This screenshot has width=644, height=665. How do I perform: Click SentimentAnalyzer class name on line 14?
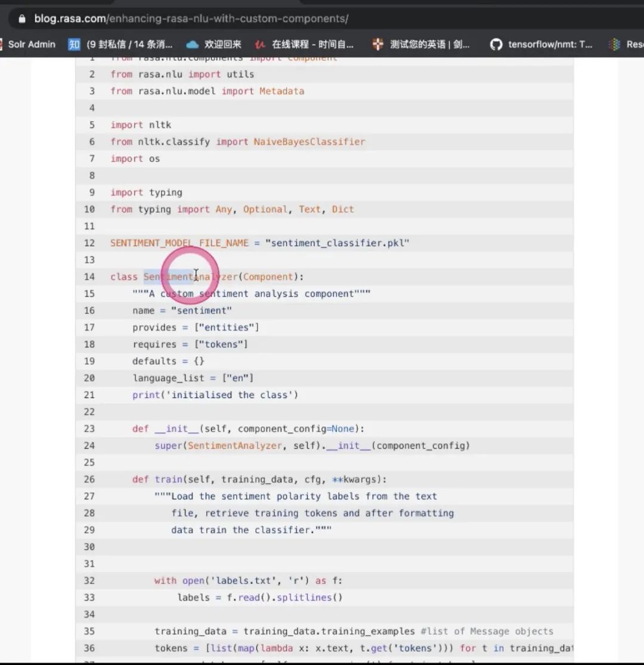(x=191, y=276)
